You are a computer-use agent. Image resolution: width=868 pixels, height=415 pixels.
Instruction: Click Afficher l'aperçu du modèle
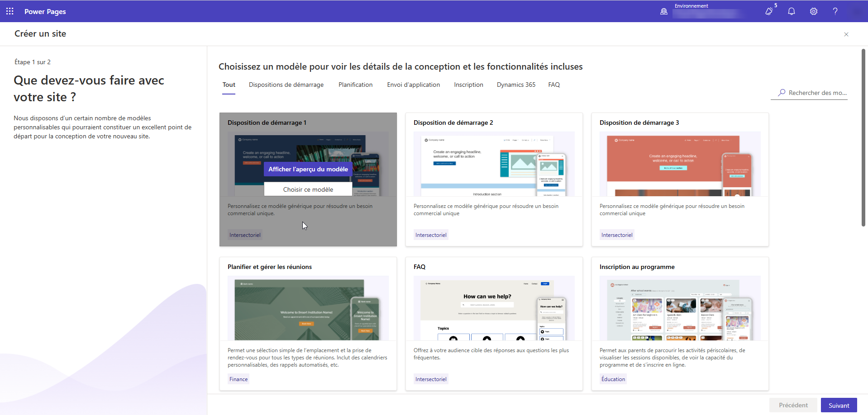point(308,169)
